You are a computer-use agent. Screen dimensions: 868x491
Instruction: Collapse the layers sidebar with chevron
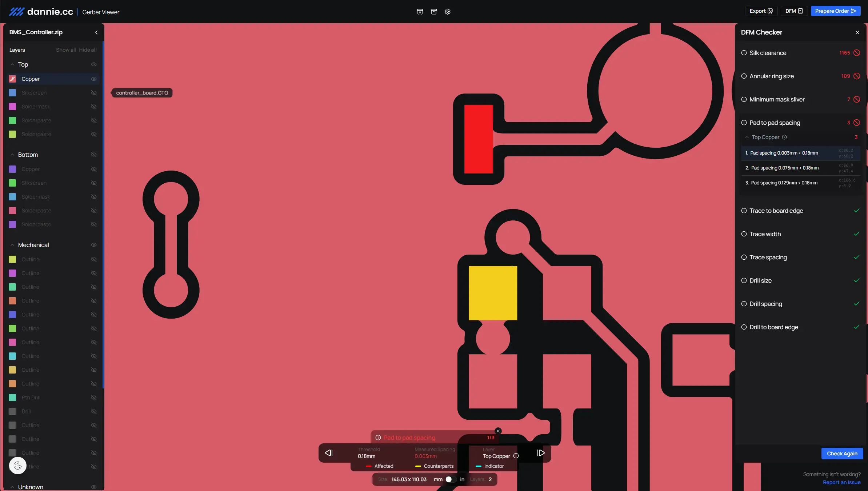[x=96, y=32]
